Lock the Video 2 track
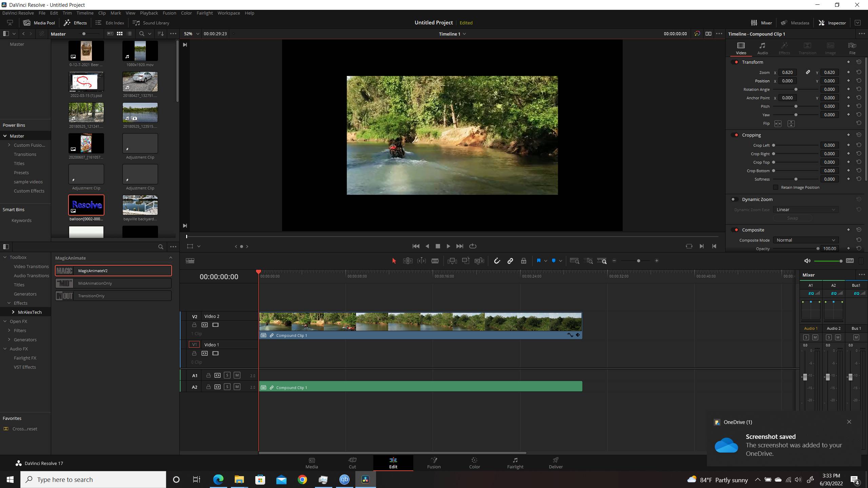 pos(194,325)
